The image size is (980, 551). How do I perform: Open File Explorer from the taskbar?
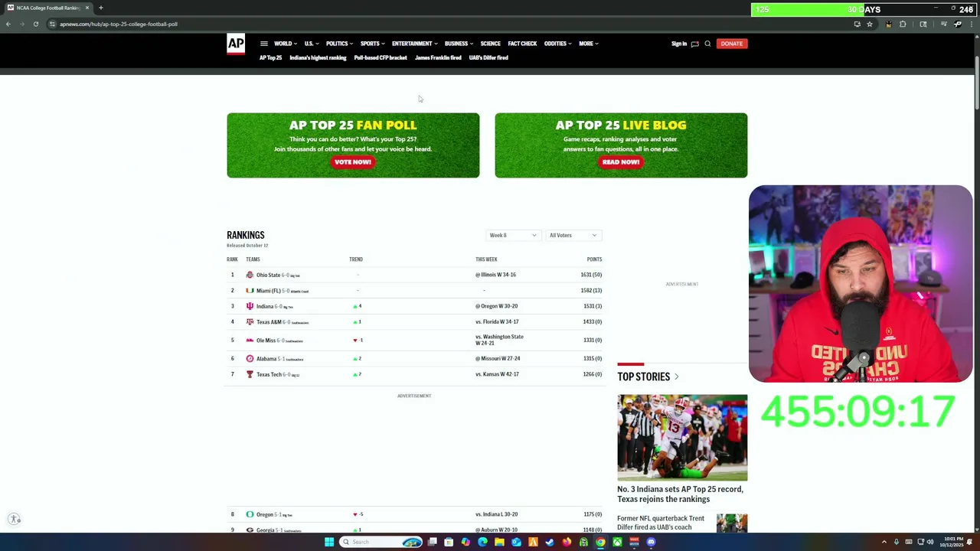point(499,542)
